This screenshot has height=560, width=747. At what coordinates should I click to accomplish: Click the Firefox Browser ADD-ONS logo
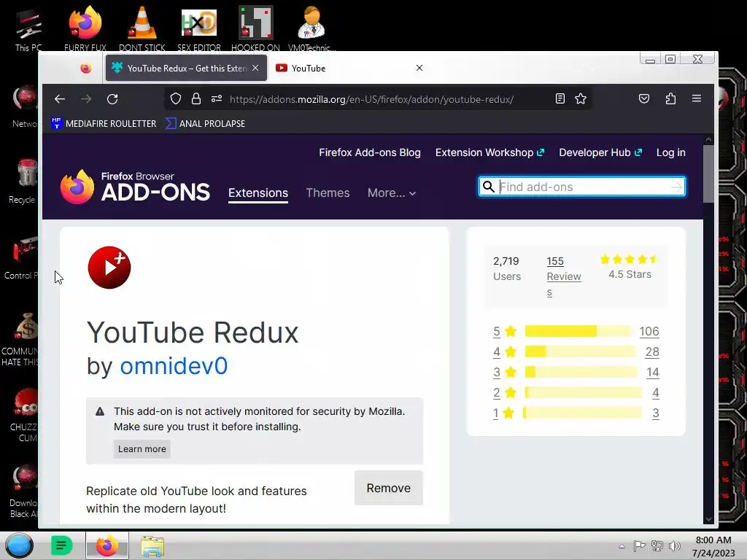[135, 187]
